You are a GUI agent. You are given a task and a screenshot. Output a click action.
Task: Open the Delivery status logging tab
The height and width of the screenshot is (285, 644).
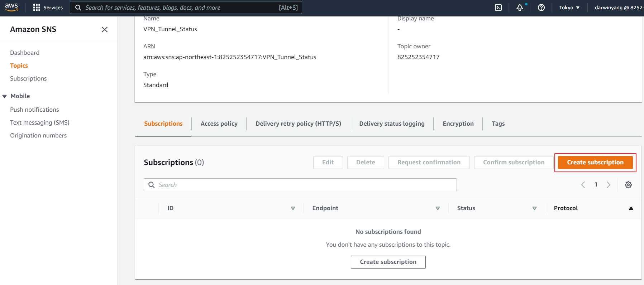click(x=392, y=124)
